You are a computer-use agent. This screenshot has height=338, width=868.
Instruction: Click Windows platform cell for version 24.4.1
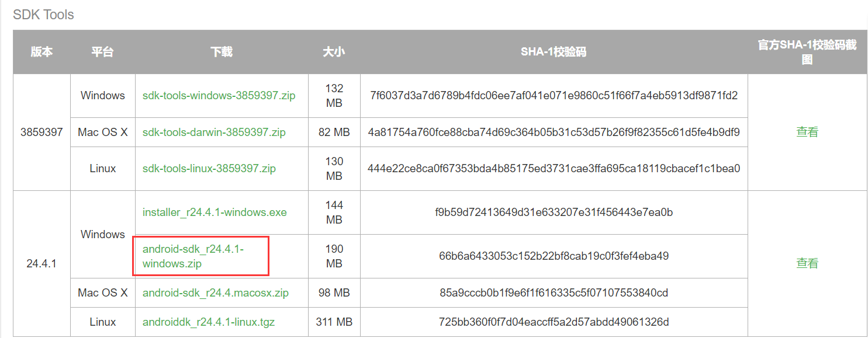[x=103, y=235]
